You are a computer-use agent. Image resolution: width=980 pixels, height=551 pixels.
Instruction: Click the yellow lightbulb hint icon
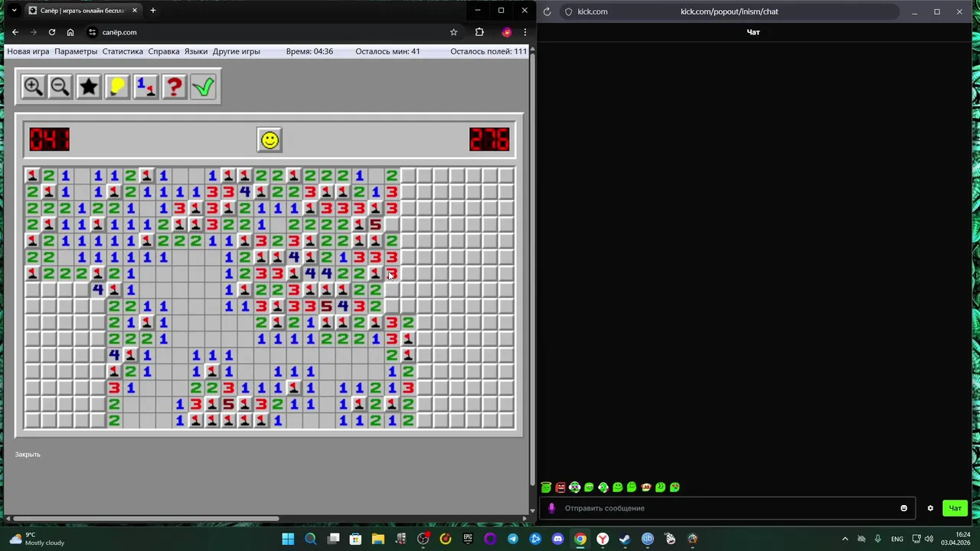[117, 86]
